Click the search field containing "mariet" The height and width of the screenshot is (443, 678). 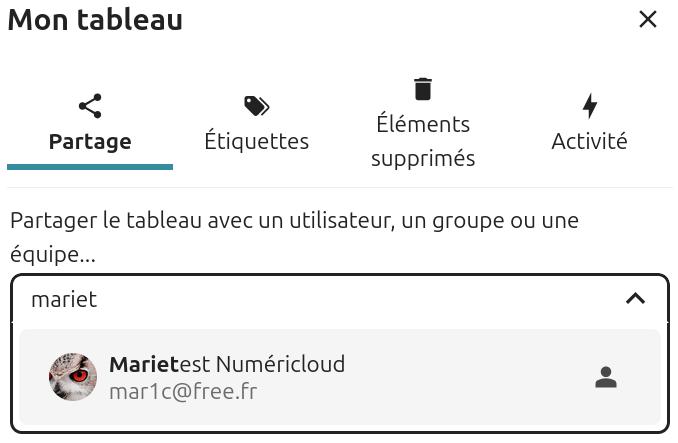[300, 299]
